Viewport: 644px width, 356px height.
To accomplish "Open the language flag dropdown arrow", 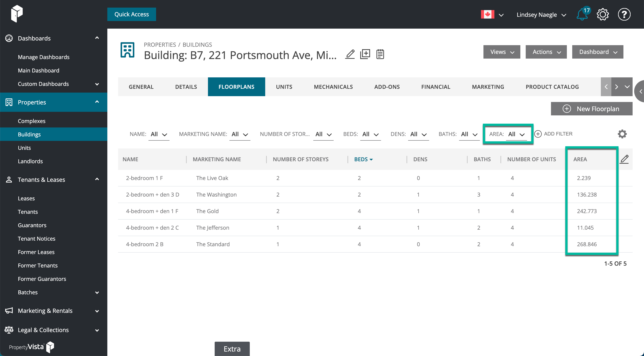I will (501, 15).
